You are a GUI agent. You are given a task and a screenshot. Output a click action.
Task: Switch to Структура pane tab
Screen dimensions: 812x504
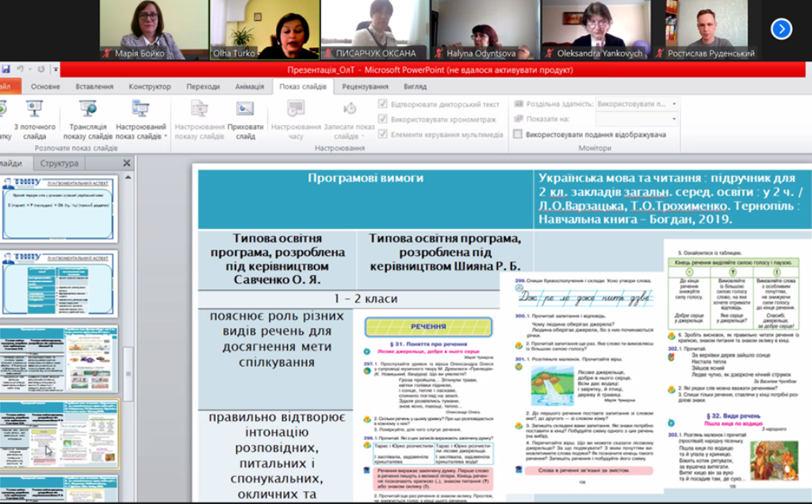tap(59, 163)
